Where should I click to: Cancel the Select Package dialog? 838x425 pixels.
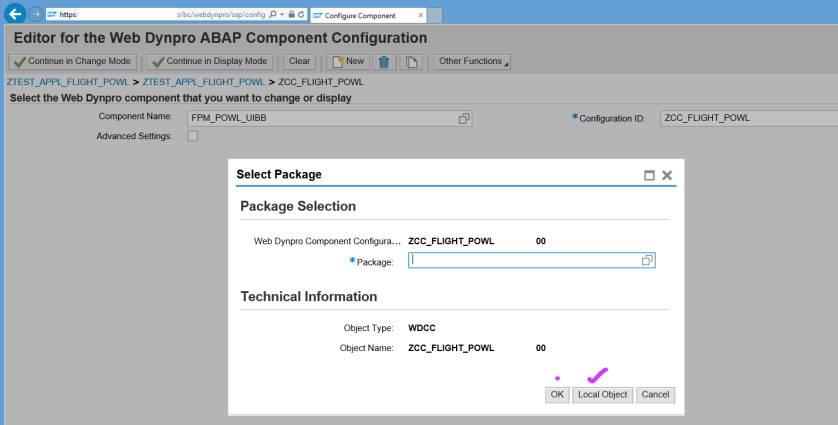pos(655,395)
